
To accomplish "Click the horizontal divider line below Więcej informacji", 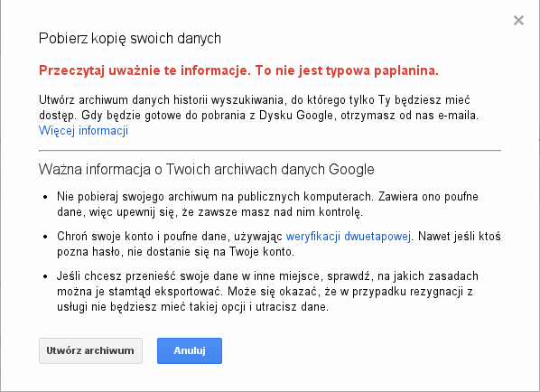I will tap(270, 151).
